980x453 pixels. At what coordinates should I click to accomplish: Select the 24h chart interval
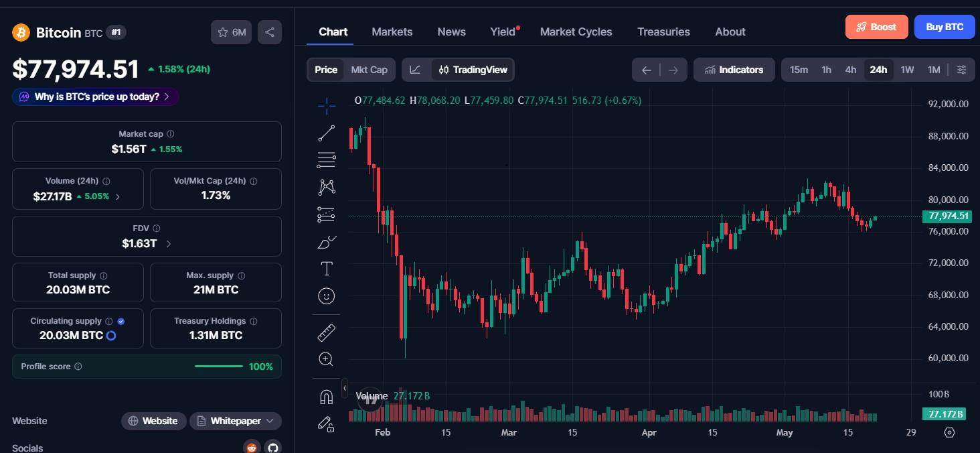878,70
